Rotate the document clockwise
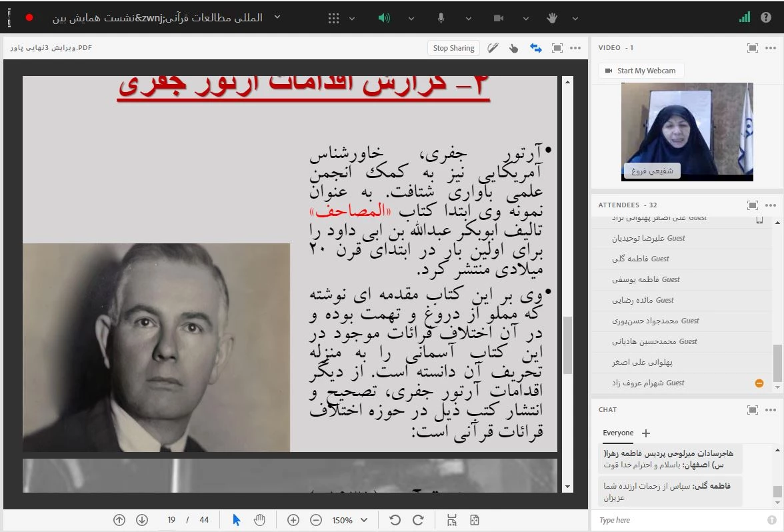 [418, 520]
